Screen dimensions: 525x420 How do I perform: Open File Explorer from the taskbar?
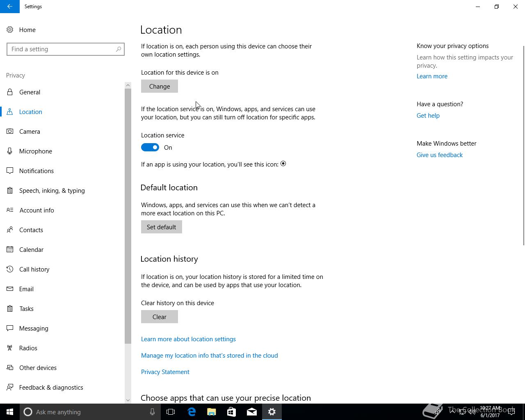click(211, 412)
